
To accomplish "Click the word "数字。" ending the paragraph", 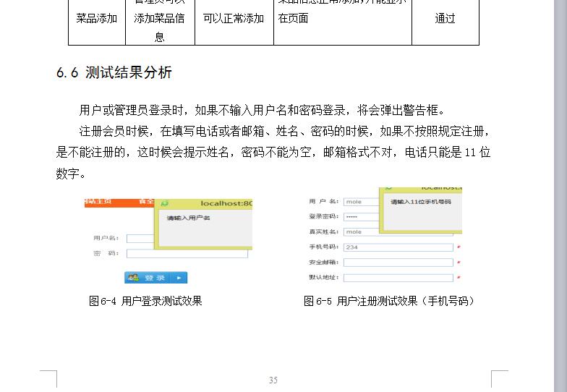I will coord(71,174).
